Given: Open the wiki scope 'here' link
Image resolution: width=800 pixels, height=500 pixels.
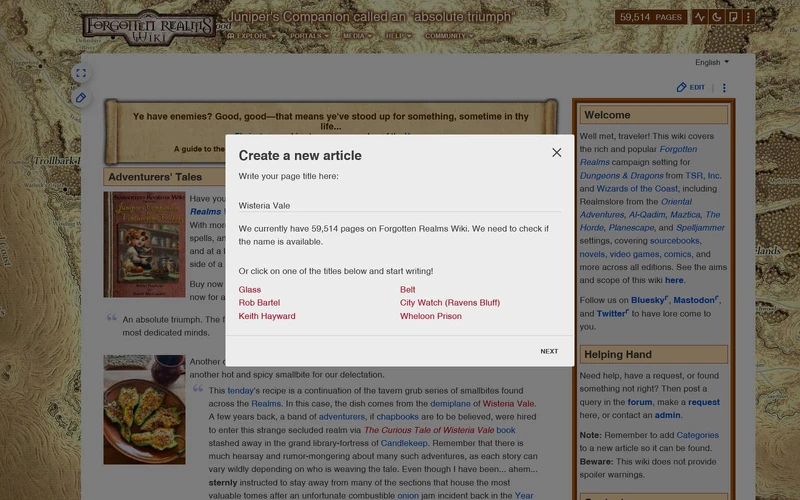Looking at the screenshot, I should 674,280.
